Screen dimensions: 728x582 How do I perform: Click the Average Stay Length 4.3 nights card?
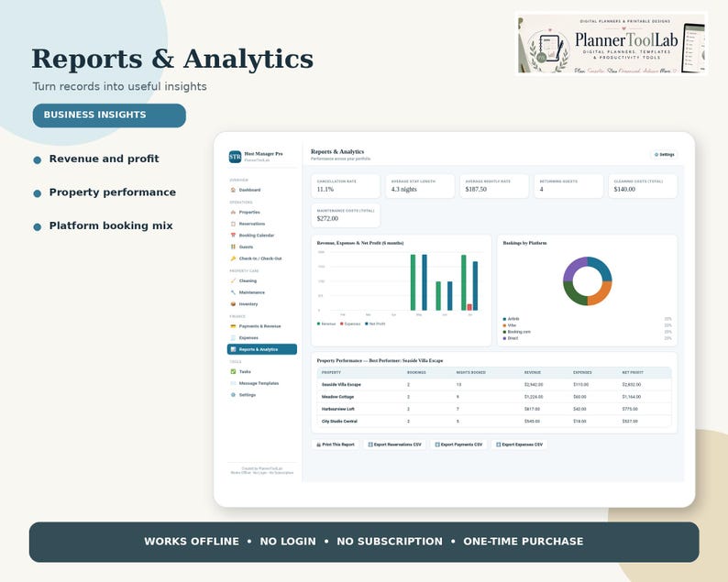pos(420,186)
